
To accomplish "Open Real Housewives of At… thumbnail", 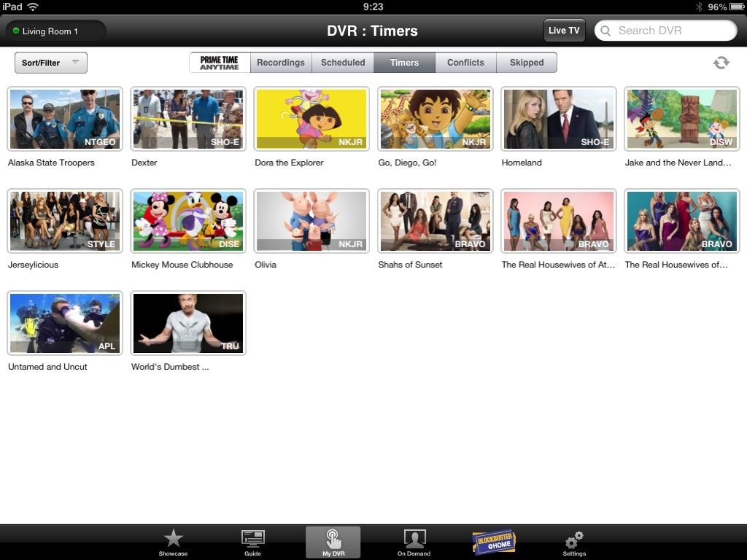I will pos(558,221).
